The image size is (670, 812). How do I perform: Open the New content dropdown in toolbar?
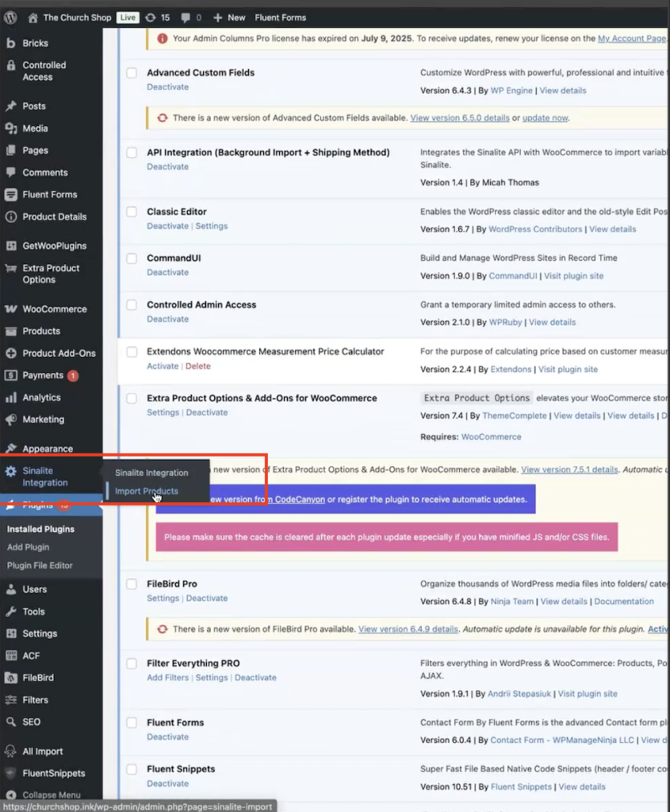pos(228,17)
